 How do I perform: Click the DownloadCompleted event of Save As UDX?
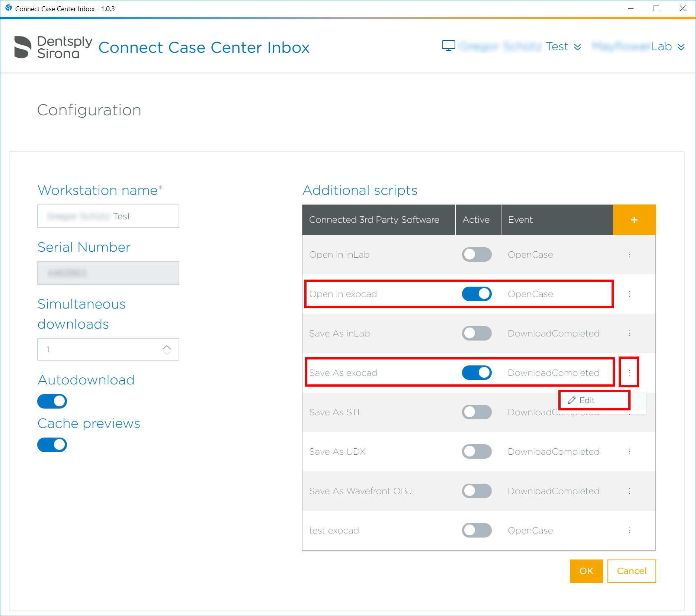click(554, 452)
